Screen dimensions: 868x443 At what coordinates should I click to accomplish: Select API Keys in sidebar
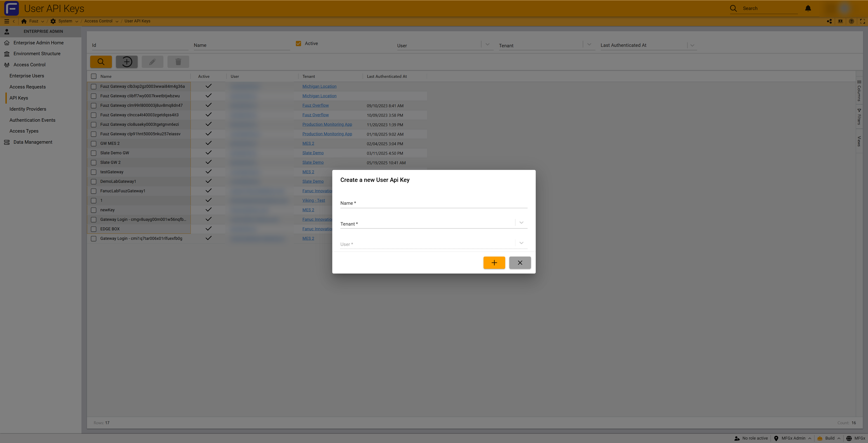[19, 98]
